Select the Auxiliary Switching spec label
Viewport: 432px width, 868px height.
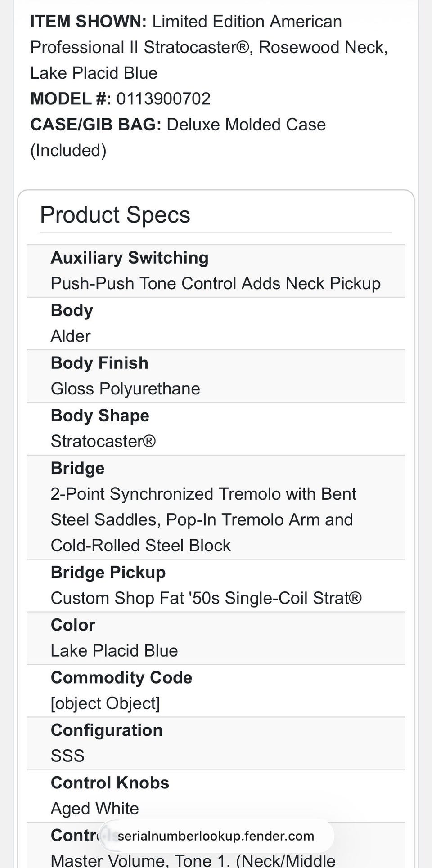click(130, 258)
